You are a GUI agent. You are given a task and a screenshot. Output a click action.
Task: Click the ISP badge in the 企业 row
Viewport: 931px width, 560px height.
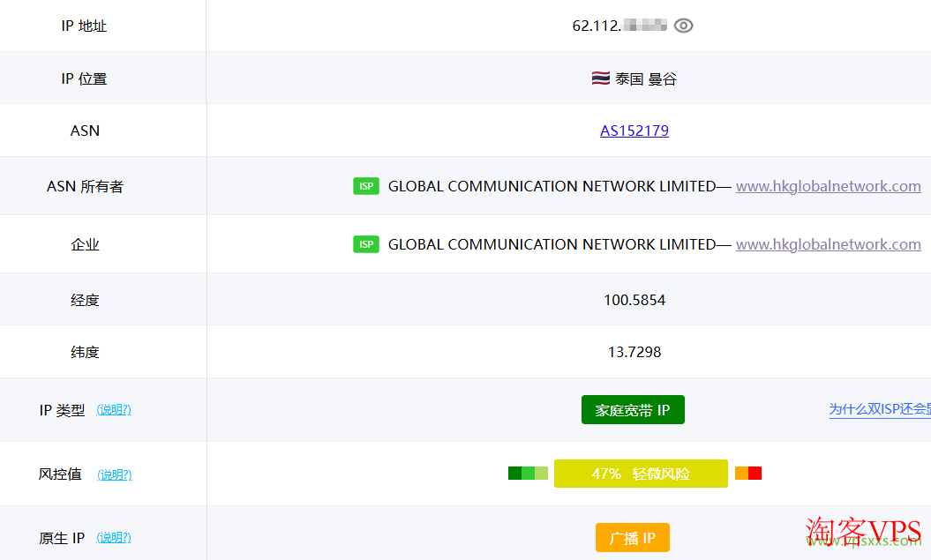pos(366,244)
